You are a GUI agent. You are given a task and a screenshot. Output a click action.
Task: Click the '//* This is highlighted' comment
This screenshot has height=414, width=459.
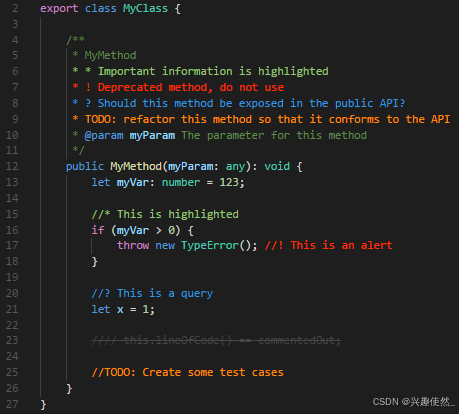tap(165, 214)
